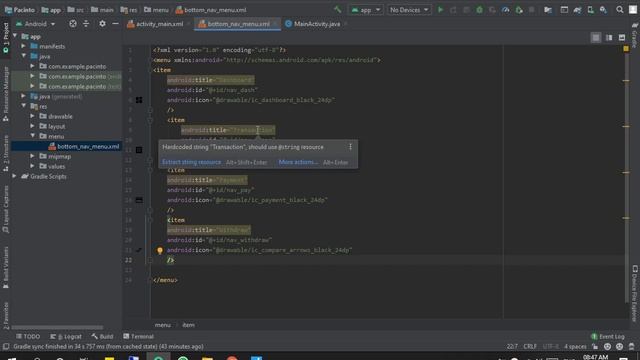640x360 pixels.
Task: Toggle the Structure side panel
Action: click(6, 153)
